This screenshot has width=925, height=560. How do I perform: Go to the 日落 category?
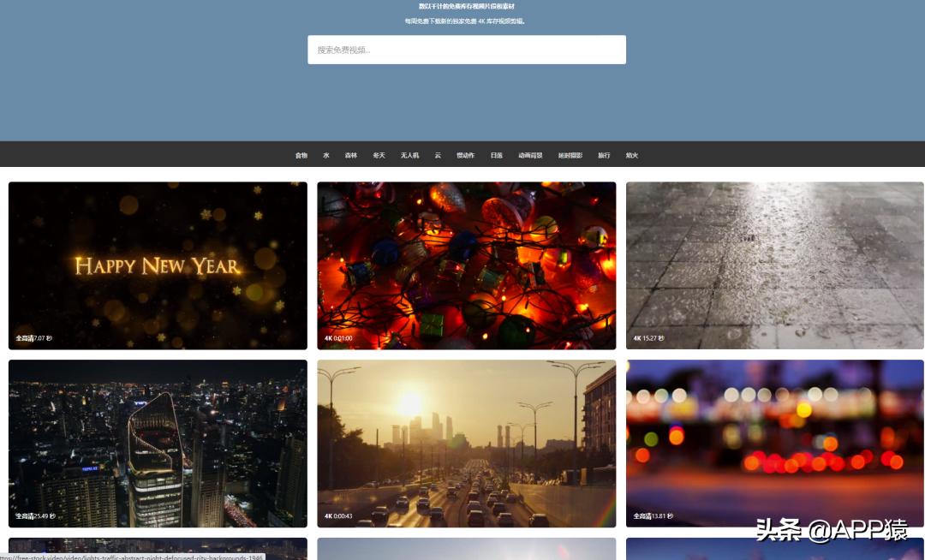497,156
